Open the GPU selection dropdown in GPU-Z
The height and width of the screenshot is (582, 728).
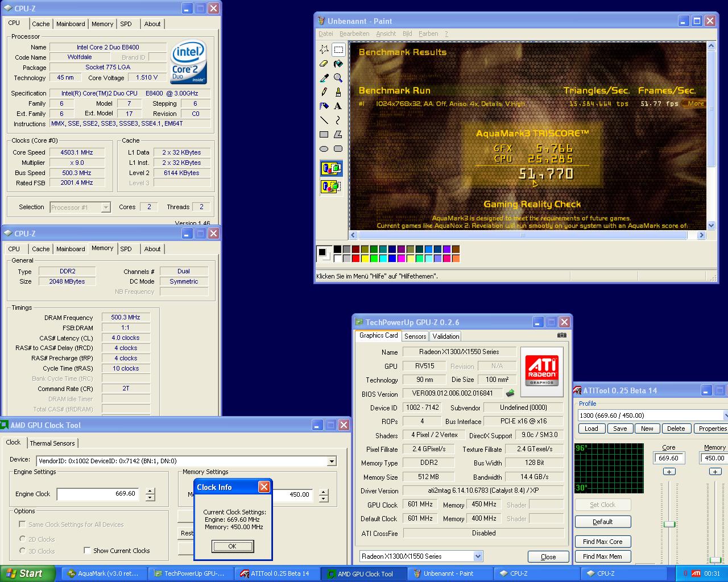[478, 556]
